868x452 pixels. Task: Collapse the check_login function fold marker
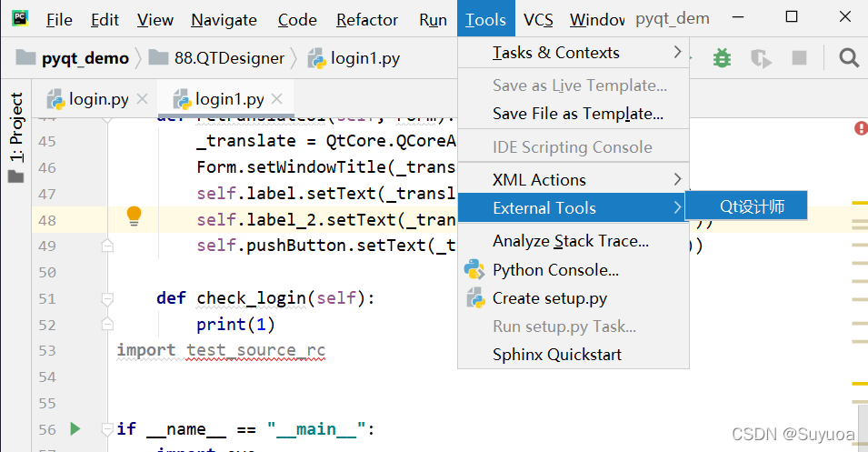[x=108, y=298]
